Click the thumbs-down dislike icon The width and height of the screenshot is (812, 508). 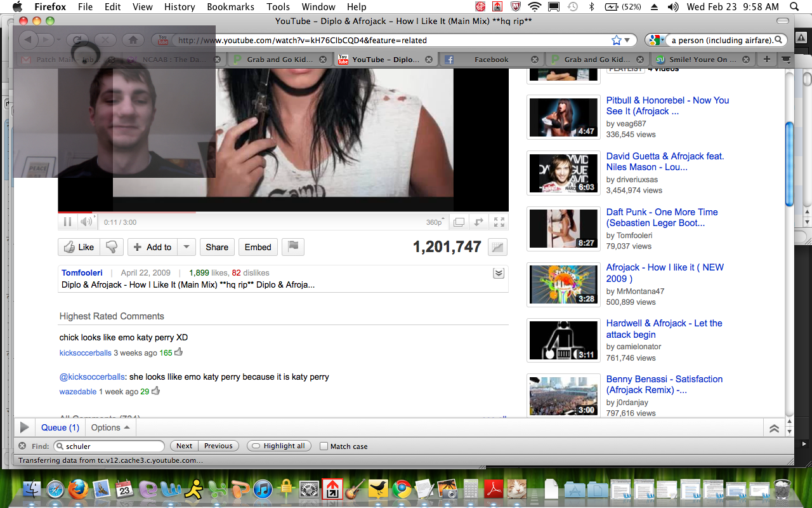coord(111,247)
